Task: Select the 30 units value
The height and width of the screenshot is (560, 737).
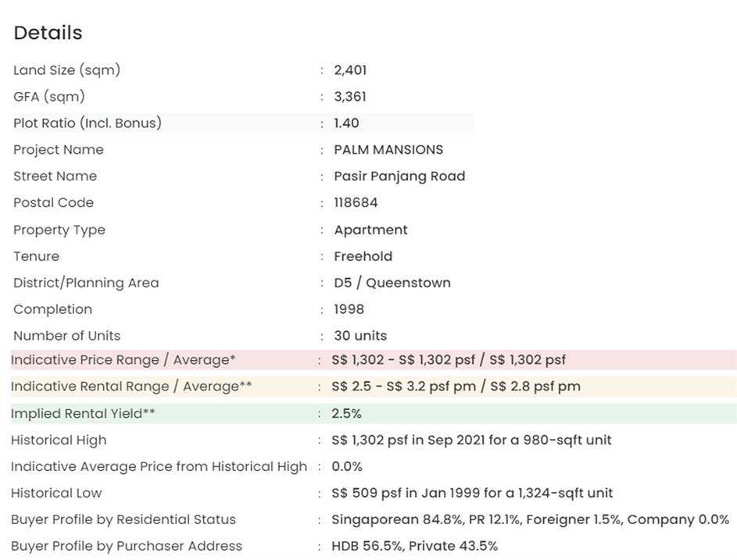Action: click(360, 336)
